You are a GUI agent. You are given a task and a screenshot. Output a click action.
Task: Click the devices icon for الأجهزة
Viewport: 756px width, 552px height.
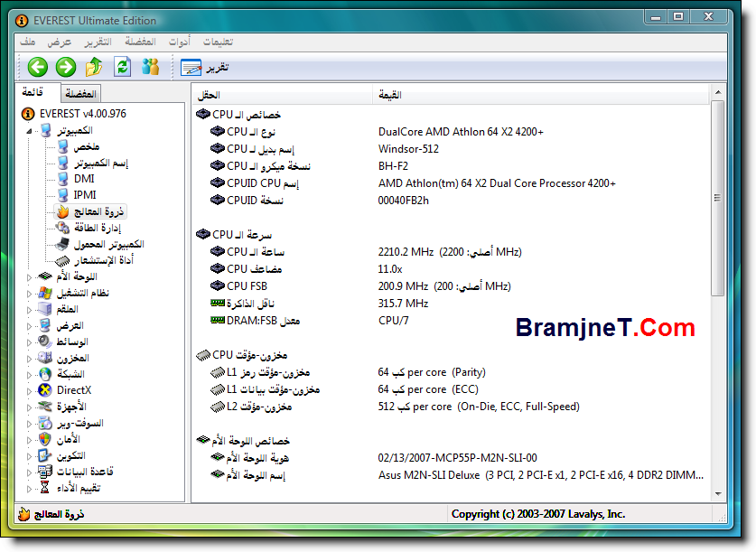tap(45, 407)
